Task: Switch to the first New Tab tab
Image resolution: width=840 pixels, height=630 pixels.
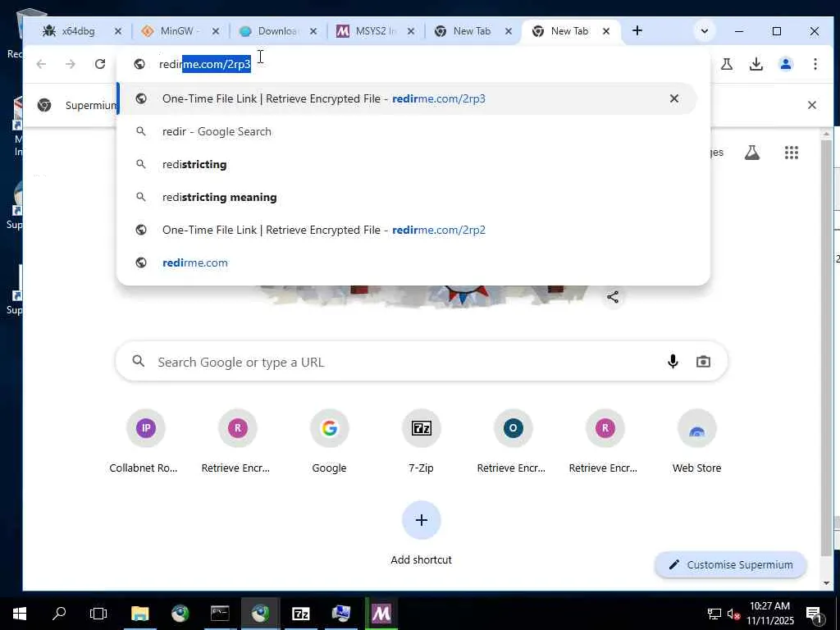Action: pyautogui.click(x=472, y=31)
